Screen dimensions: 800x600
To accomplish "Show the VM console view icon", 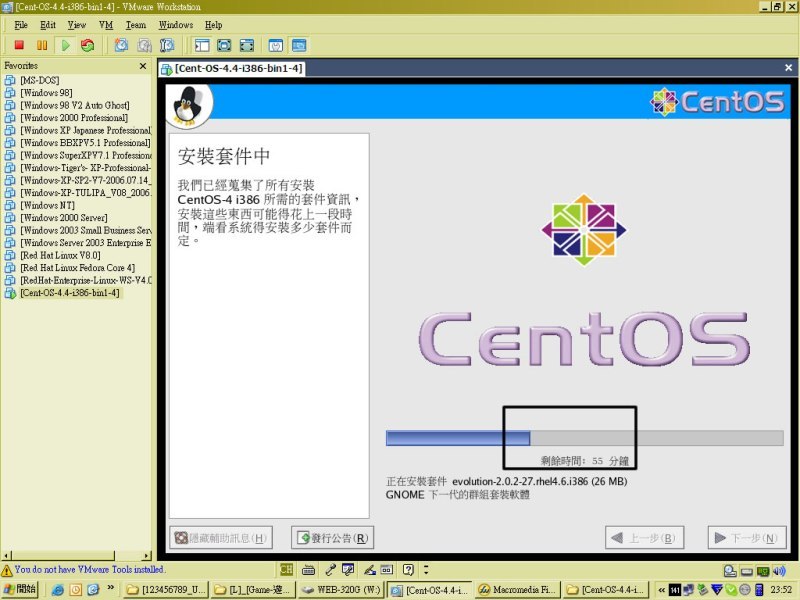I will coord(299,45).
